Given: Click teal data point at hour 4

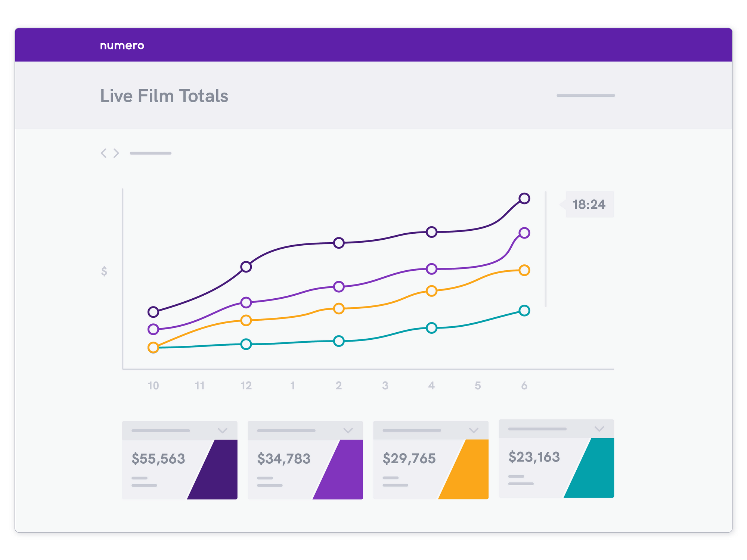Looking at the screenshot, I should pyautogui.click(x=432, y=328).
